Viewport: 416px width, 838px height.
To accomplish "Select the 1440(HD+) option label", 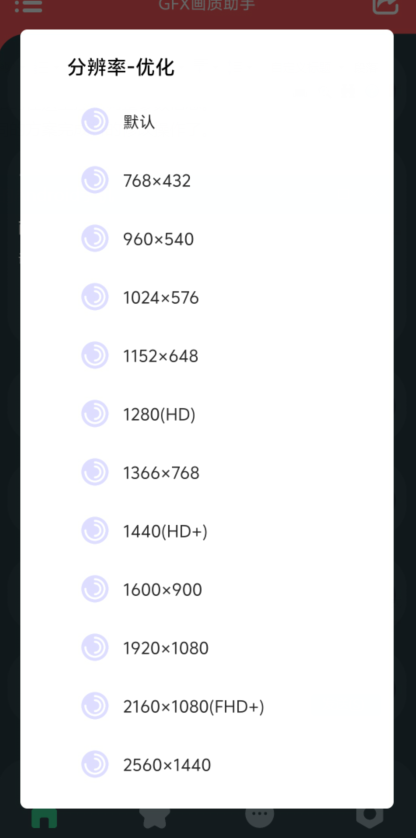I will click(x=165, y=531).
